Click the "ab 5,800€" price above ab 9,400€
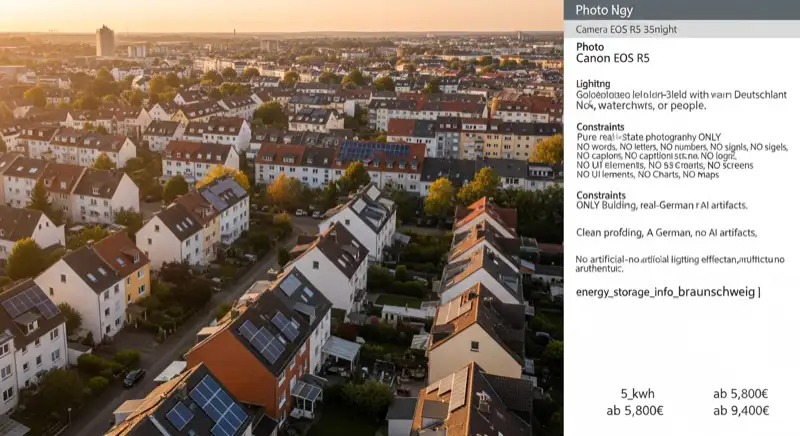800x436 pixels. (x=740, y=394)
